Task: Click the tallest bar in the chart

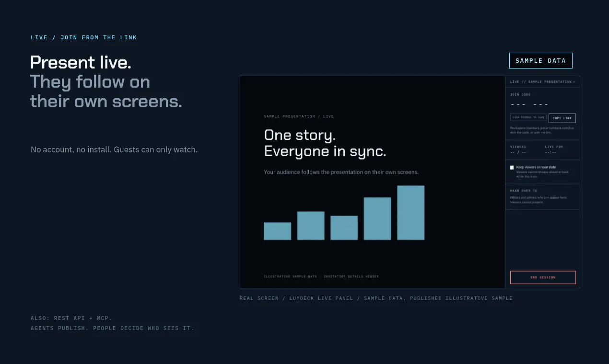Action: [x=411, y=213]
